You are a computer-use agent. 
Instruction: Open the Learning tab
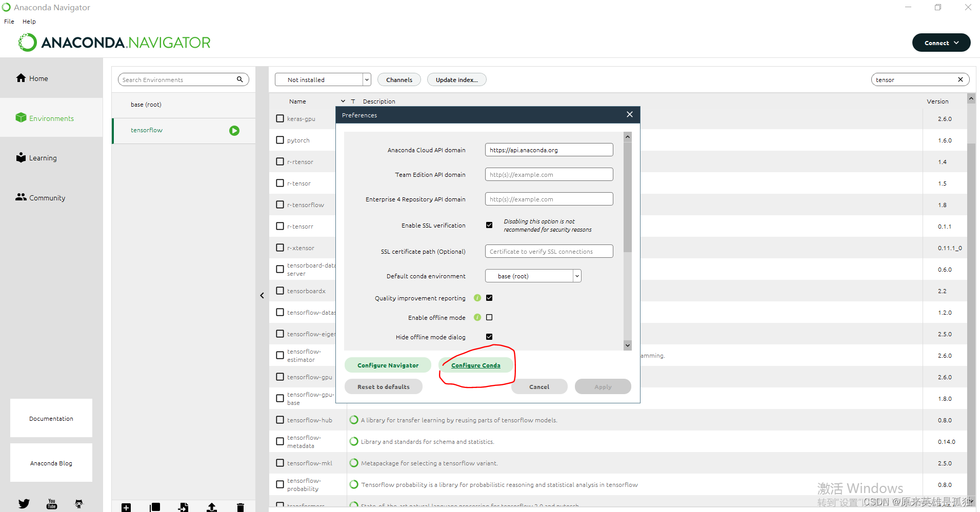point(51,158)
